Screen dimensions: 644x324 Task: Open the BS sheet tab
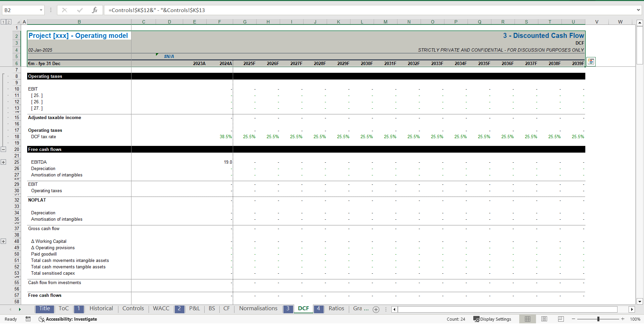pos(212,309)
